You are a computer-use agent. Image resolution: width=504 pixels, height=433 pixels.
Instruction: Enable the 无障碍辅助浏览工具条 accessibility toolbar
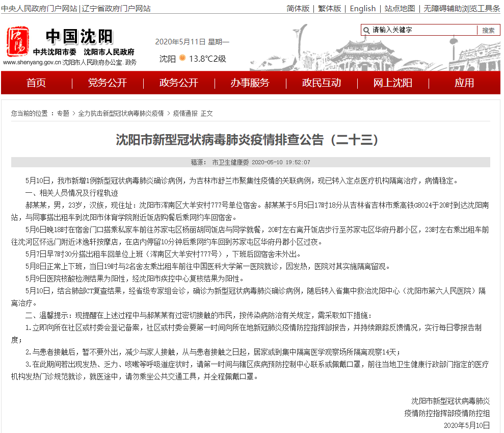tap(462, 9)
